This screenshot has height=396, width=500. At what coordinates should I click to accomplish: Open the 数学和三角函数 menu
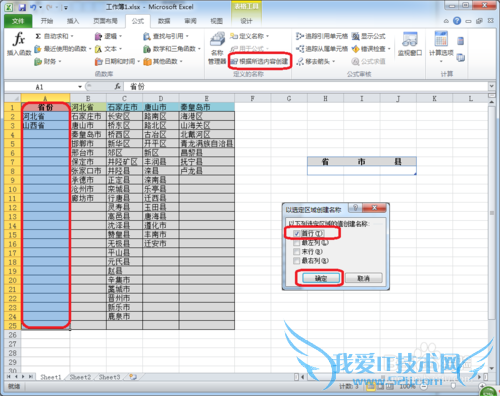172,49
